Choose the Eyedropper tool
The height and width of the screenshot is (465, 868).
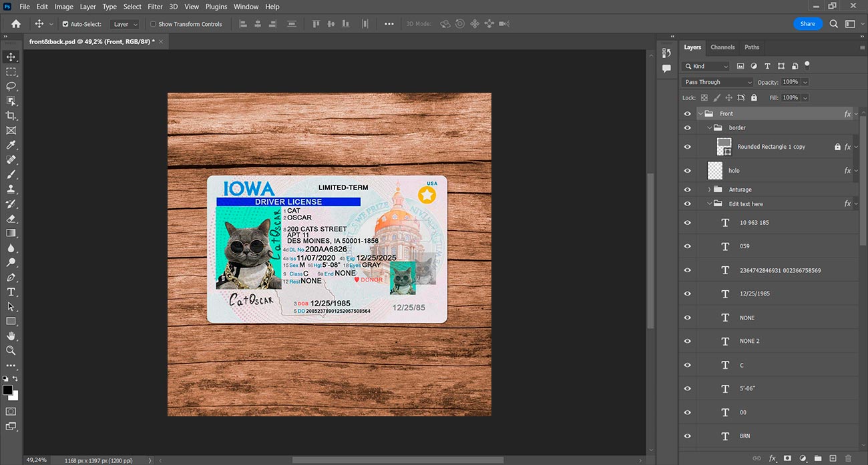click(x=11, y=145)
